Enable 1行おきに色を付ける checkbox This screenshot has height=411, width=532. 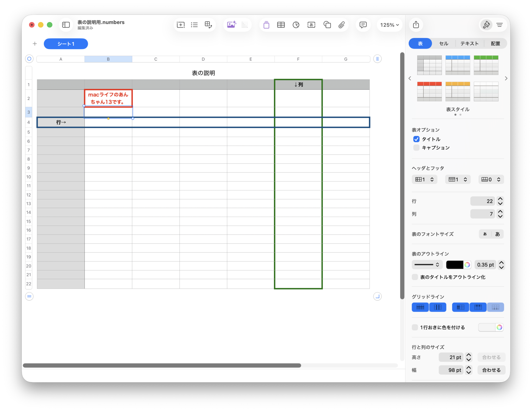point(415,327)
